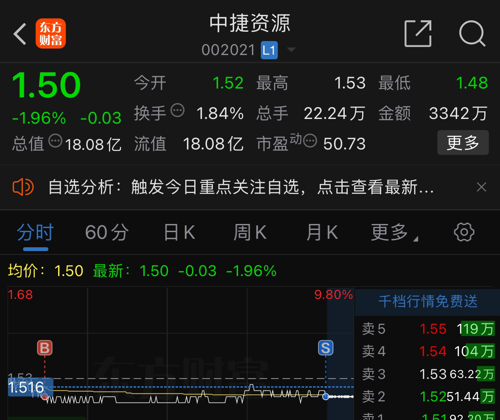Click the blue S sell marker

326,348
